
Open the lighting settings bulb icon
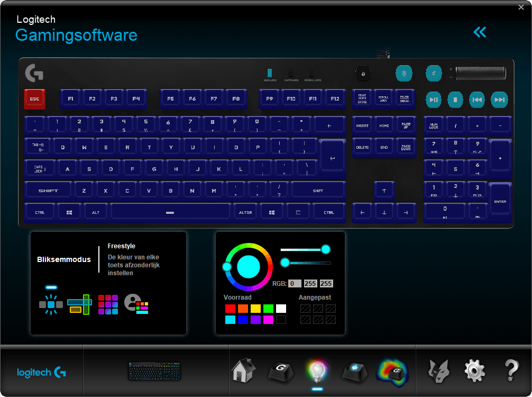click(x=317, y=370)
